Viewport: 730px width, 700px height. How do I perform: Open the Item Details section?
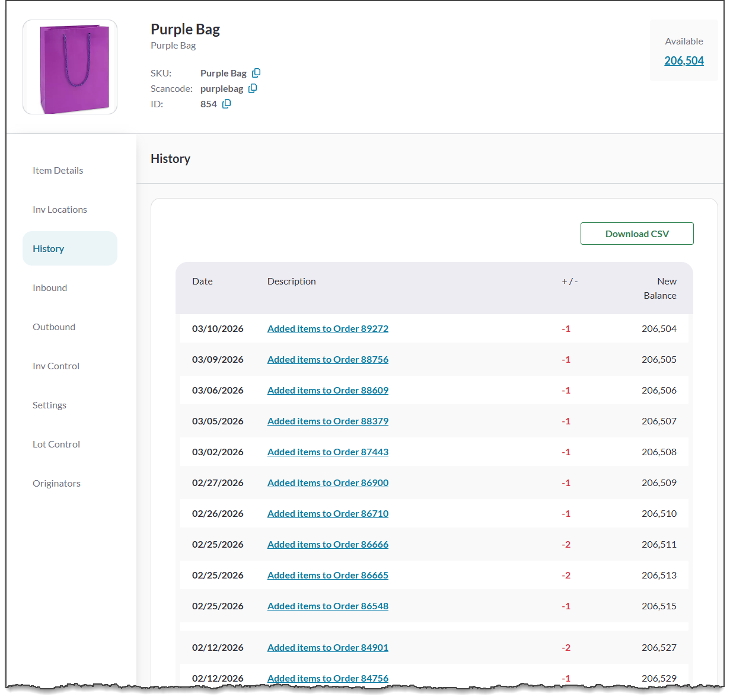point(58,170)
